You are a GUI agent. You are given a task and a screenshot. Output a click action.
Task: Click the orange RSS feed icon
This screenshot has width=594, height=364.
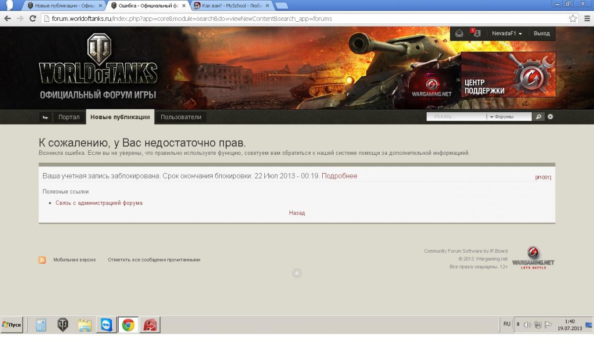(x=42, y=260)
